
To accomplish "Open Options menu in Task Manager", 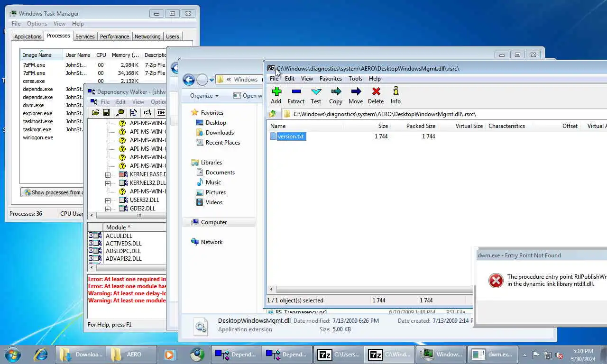I will (x=37, y=24).
